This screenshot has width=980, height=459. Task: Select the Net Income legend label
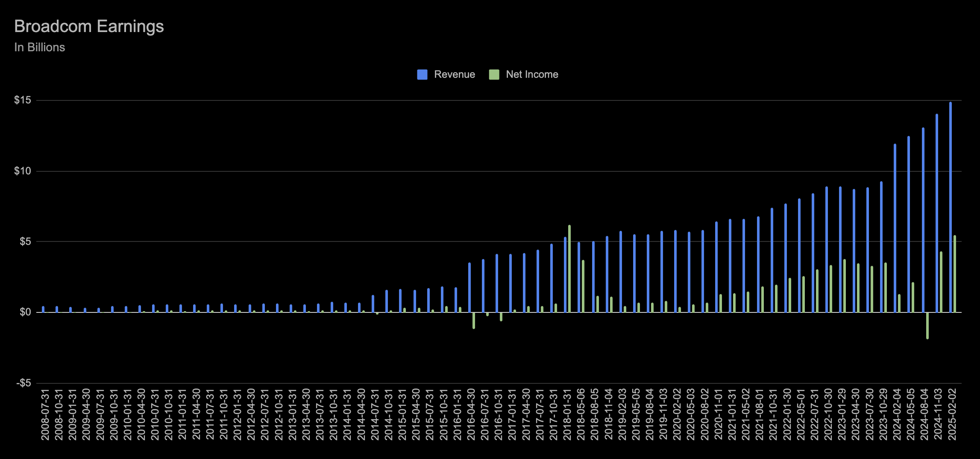[532, 75]
